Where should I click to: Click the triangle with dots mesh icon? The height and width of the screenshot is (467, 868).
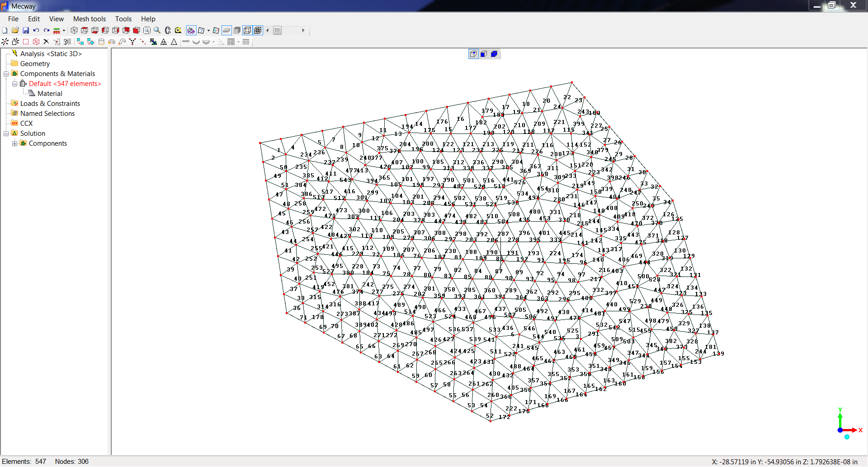point(174,42)
